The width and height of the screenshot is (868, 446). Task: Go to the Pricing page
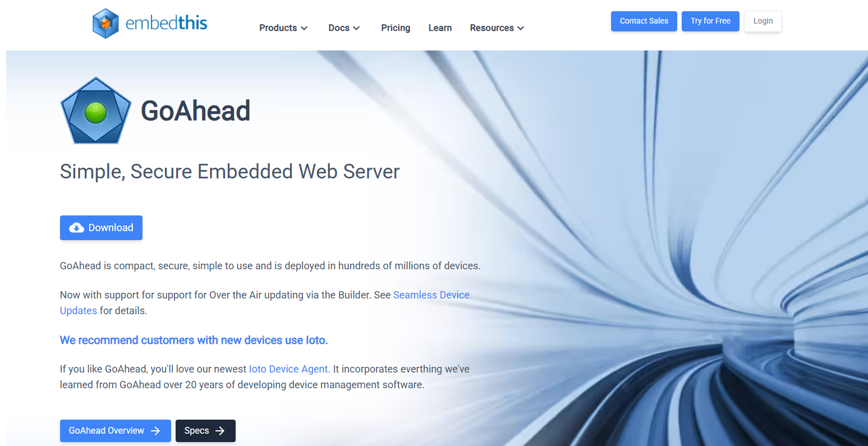point(396,28)
